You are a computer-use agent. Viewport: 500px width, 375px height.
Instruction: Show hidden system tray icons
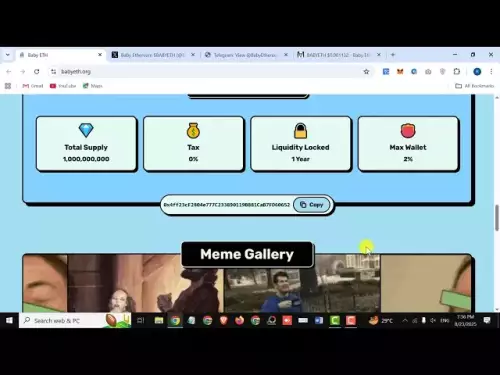tap(405, 321)
